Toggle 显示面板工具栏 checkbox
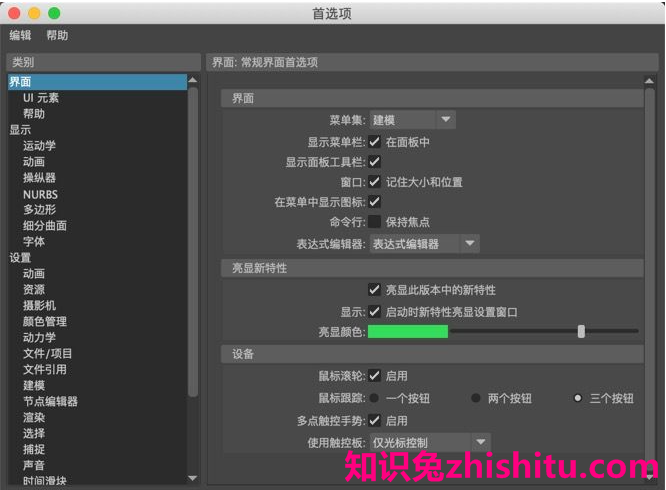 374,161
